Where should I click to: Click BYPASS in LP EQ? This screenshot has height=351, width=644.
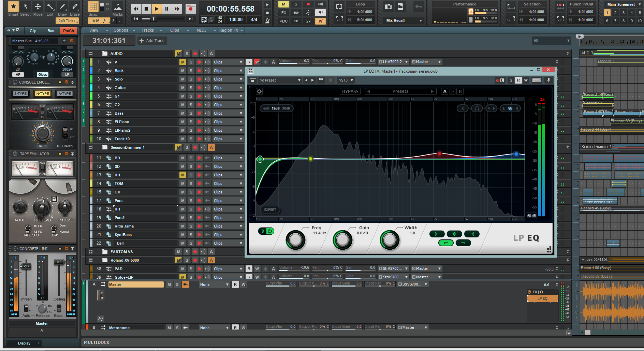(350, 91)
